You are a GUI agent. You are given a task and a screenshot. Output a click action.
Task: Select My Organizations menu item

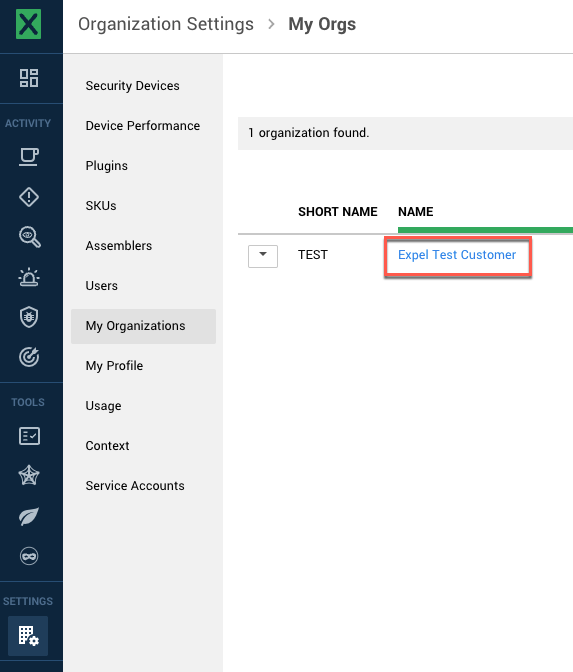(143, 326)
